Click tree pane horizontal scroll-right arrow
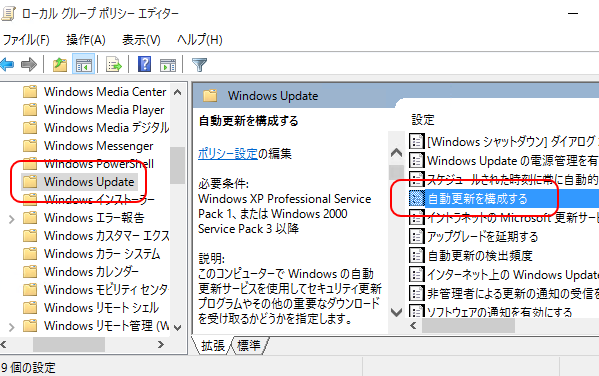Image resolution: width=599 pixels, height=376 pixels. (x=161, y=345)
